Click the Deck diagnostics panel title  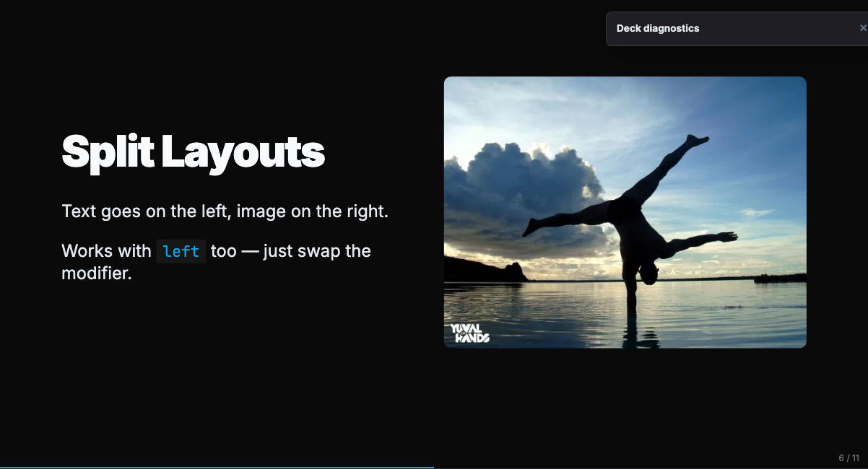coord(657,29)
